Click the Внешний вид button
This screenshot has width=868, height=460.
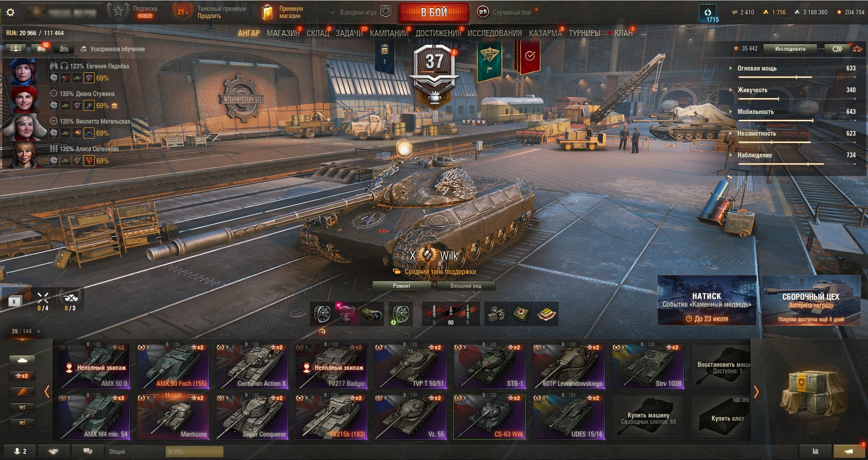pyautogui.click(x=466, y=286)
